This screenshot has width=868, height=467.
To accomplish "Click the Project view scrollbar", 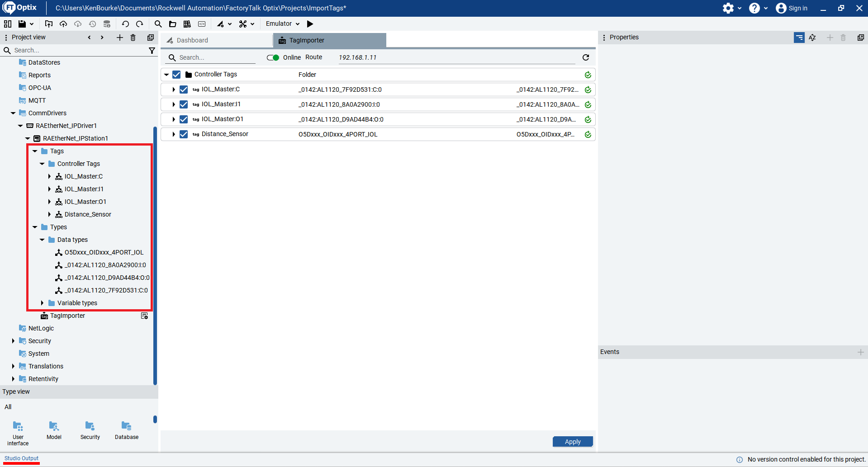I will [155, 255].
